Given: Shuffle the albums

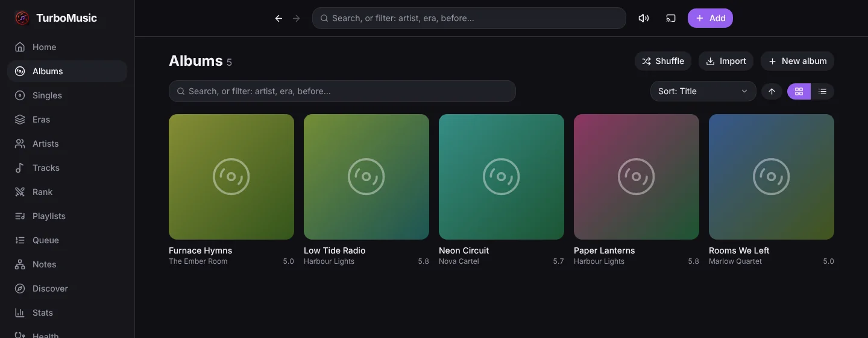Looking at the screenshot, I should coord(663,61).
